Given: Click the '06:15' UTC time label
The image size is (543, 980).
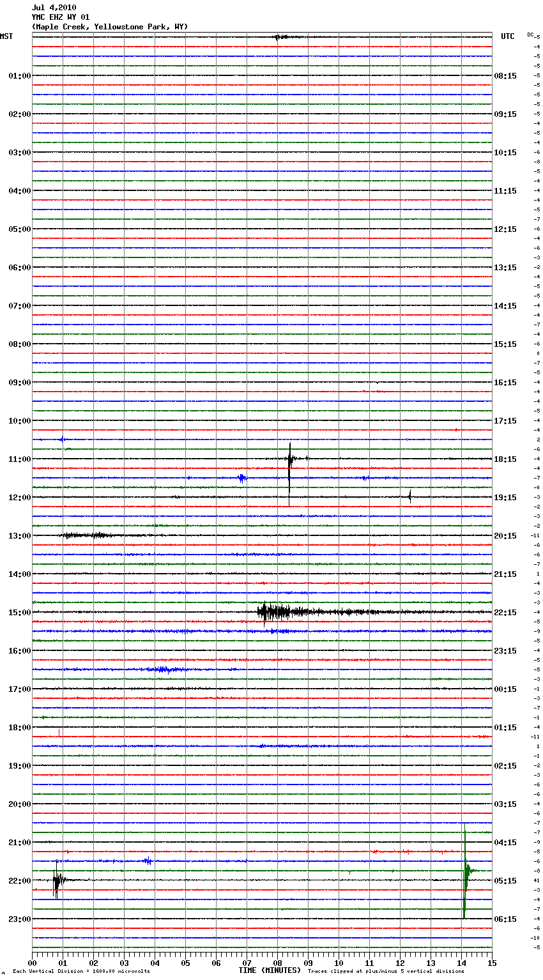Looking at the screenshot, I should point(505,919).
